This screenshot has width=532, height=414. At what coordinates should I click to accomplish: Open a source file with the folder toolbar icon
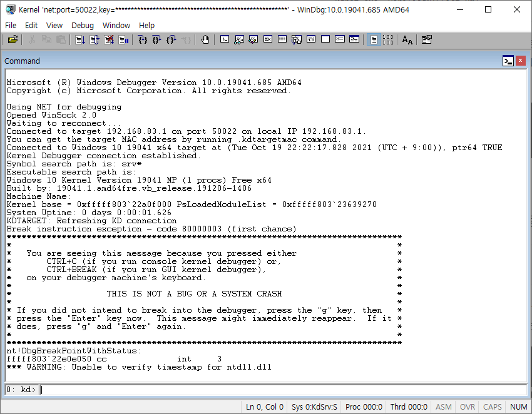click(14, 39)
